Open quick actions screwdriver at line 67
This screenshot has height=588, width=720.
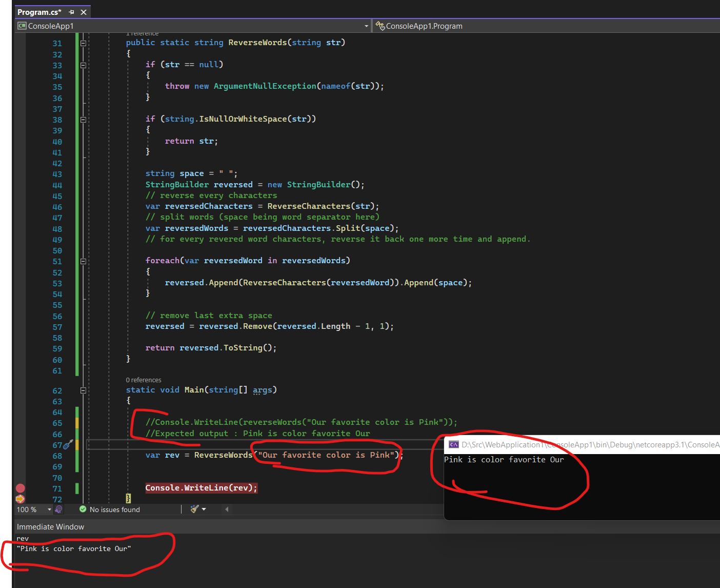(x=68, y=445)
